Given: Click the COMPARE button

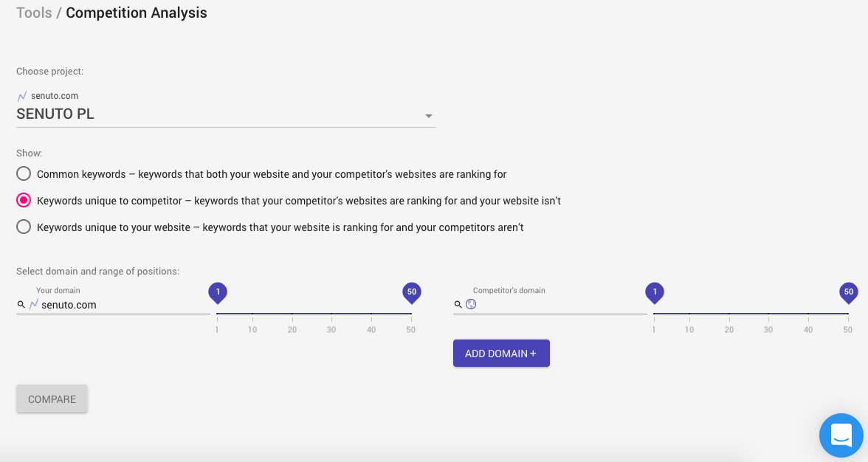Looking at the screenshot, I should (x=52, y=399).
